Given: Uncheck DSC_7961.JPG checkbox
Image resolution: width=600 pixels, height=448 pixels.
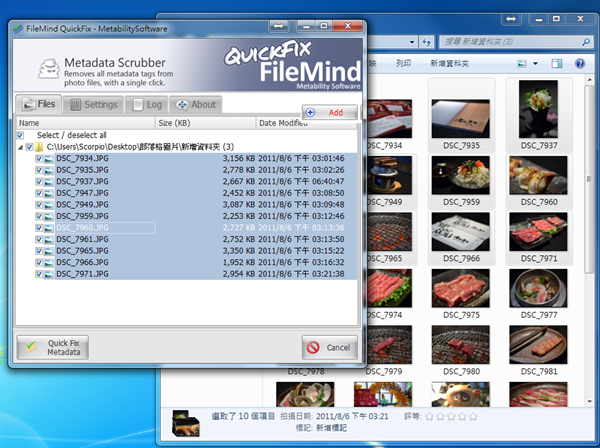Looking at the screenshot, I should [x=39, y=239].
